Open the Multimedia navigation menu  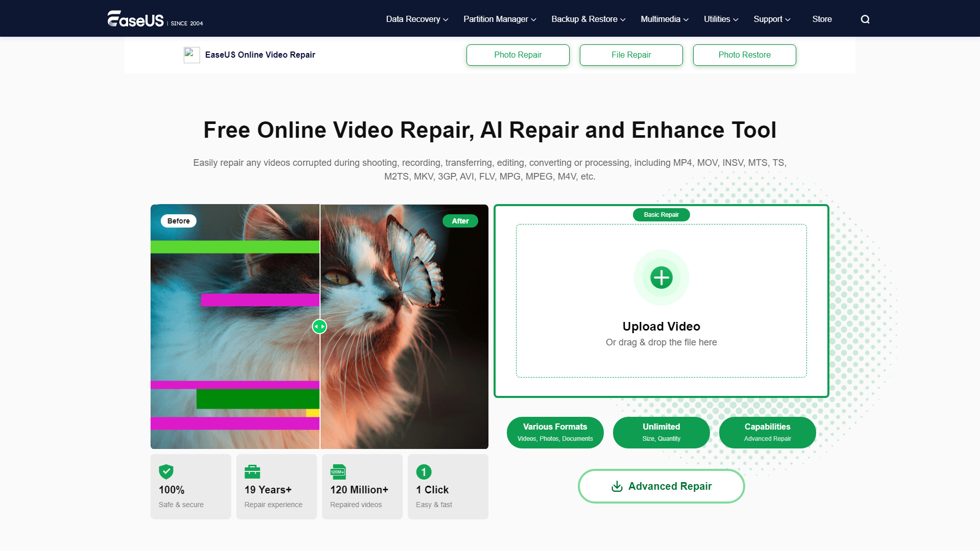tap(665, 19)
